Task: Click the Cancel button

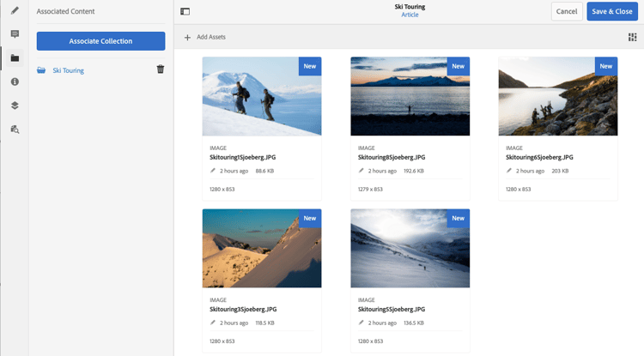Action: (x=567, y=11)
